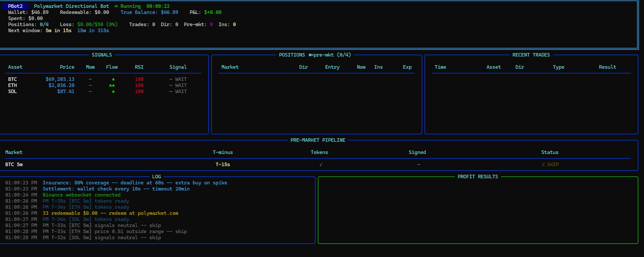Click the BTC flow up-arrow indicator
The height and width of the screenshot is (257, 644).
pyautogui.click(x=113, y=79)
